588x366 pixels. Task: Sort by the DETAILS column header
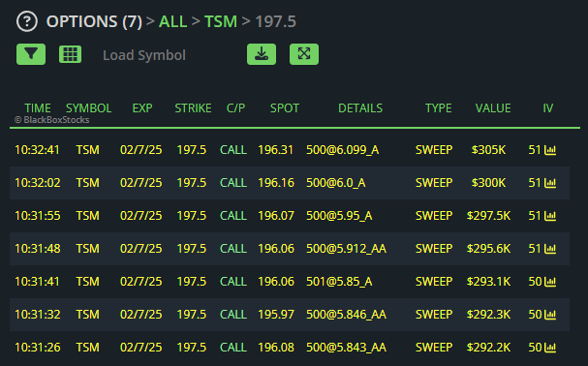360,108
